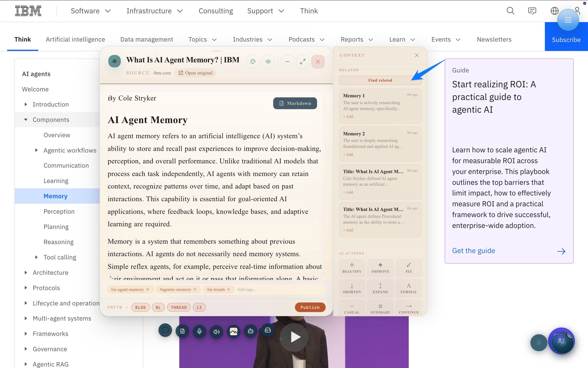Open the IBM site search icon
The height and width of the screenshot is (368, 588).
510,11
